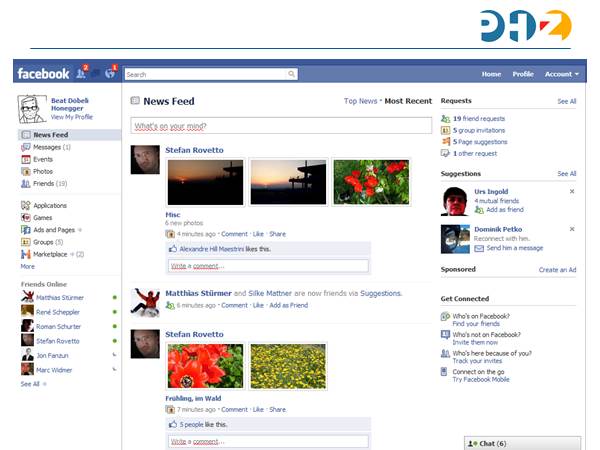Screen dimensions: 600x450
Task: Click See All next to Requests
Action: 567,101
